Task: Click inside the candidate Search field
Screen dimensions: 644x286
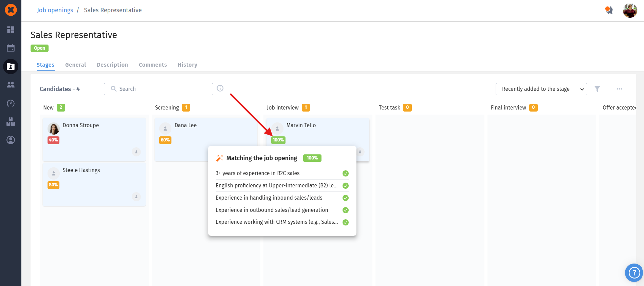Action: [x=159, y=89]
